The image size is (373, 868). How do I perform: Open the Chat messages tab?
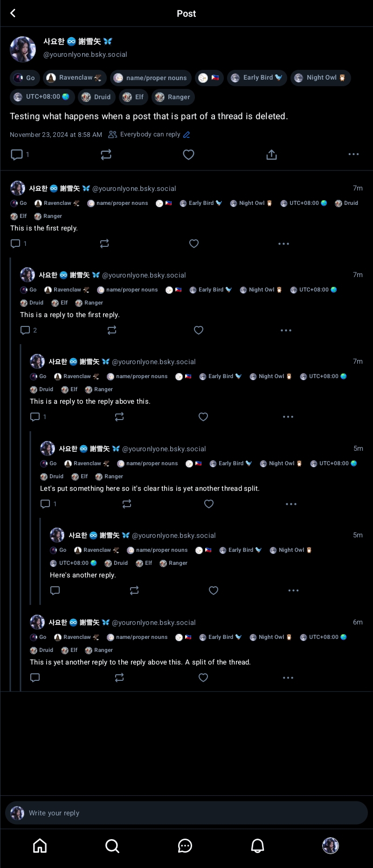185,846
